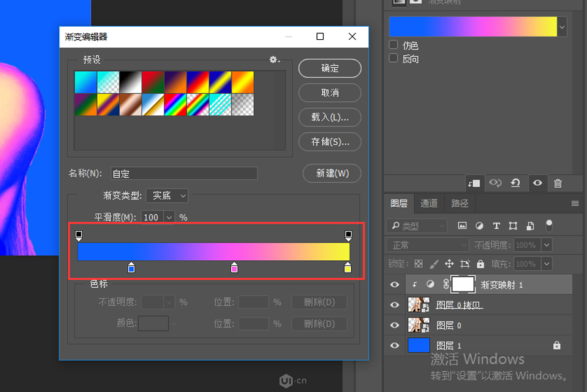Open the gradient picker dropdown arrow in Properties

[x=562, y=26]
